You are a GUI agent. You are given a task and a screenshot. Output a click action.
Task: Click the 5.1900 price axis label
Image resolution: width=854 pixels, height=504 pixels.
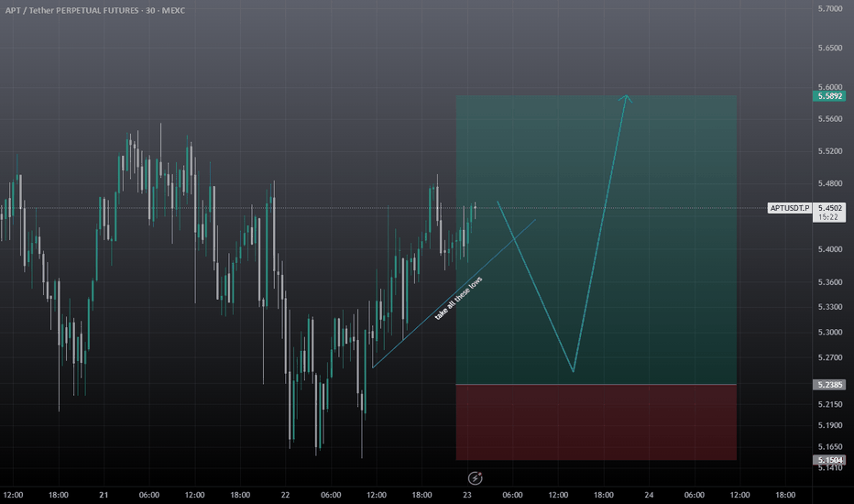point(830,425)
